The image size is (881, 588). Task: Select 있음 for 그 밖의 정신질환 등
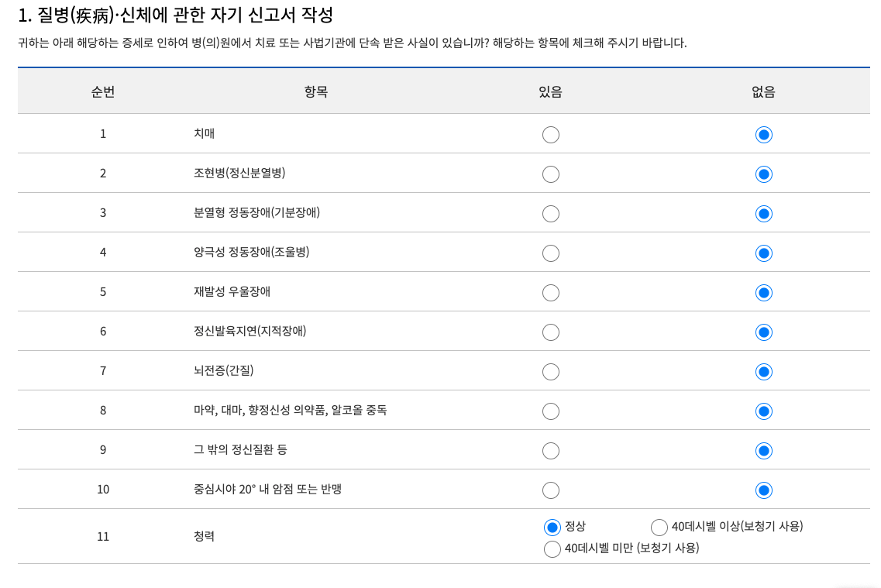(551, 450)
